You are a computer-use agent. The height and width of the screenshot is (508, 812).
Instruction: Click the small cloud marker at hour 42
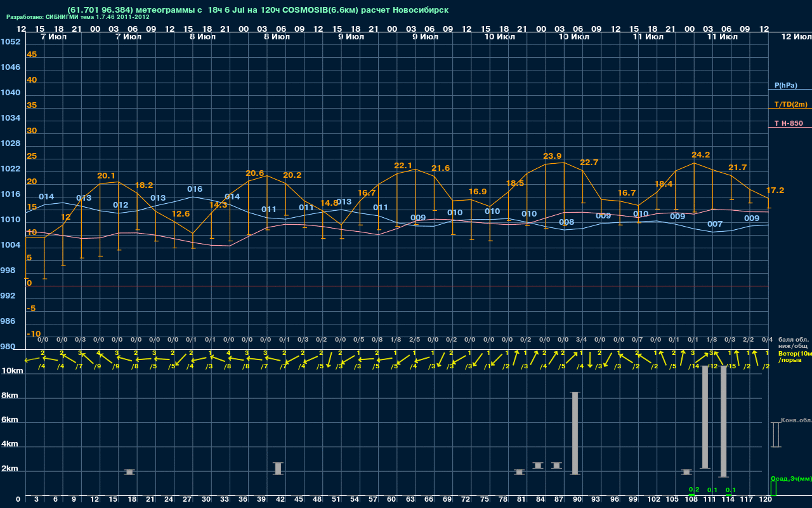[278, 468]
